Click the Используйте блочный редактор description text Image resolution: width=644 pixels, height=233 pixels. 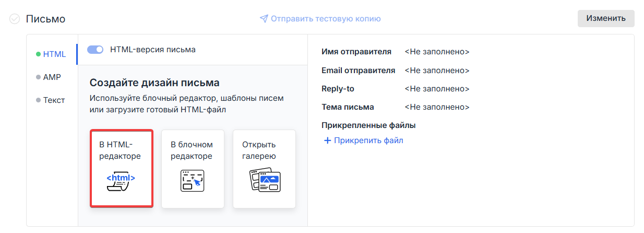[187, 103]
